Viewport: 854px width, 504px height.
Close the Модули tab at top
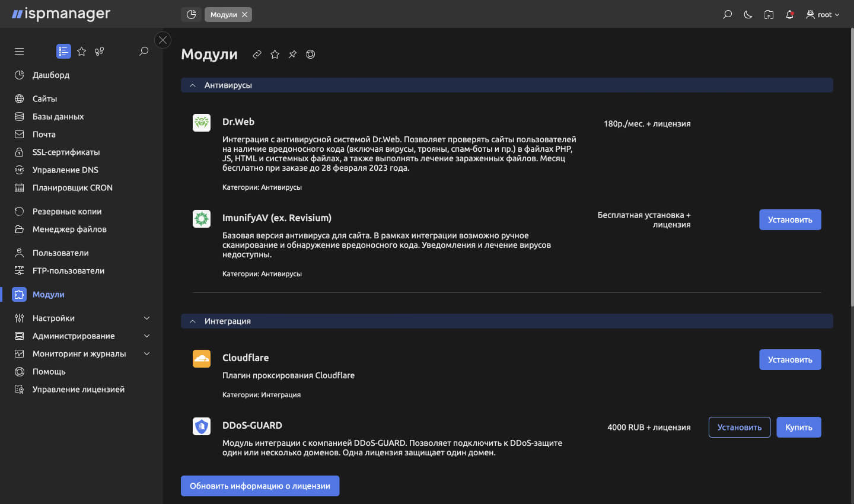(x=244, y=14)
